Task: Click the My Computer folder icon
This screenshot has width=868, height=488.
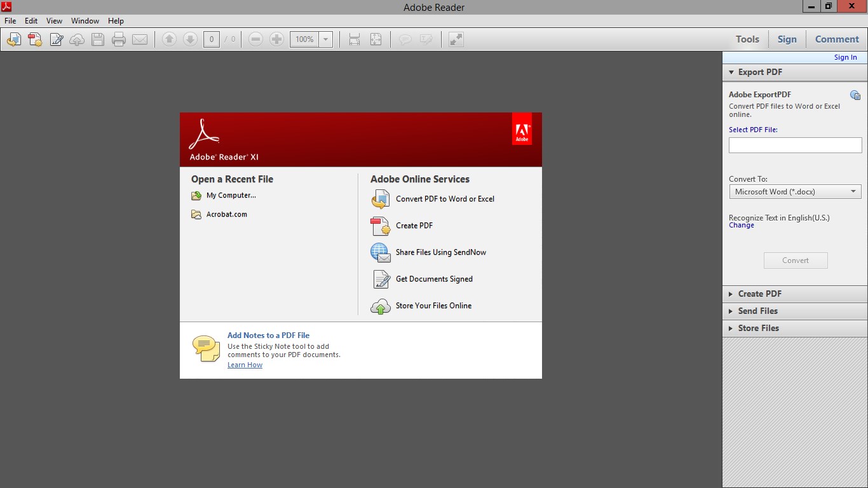Action: pos(196,196)
